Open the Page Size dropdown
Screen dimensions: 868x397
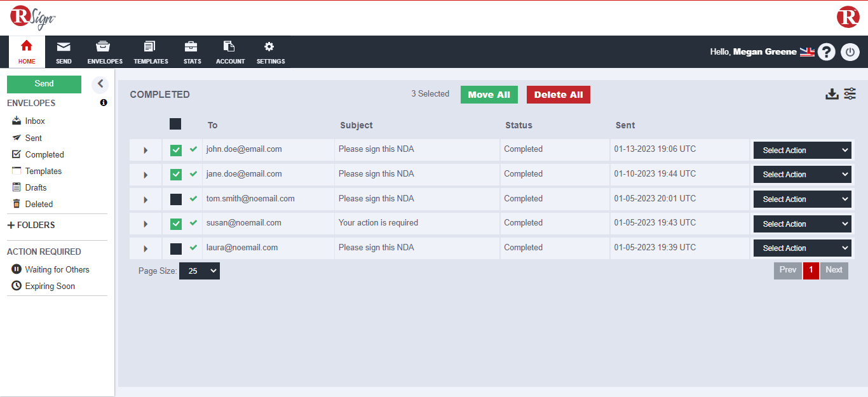pos(199,271)
